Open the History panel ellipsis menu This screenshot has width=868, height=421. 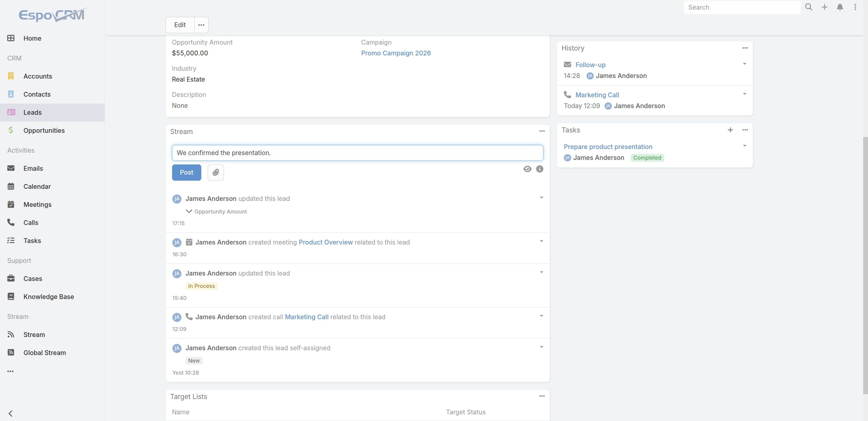click(x=745, y=48)
